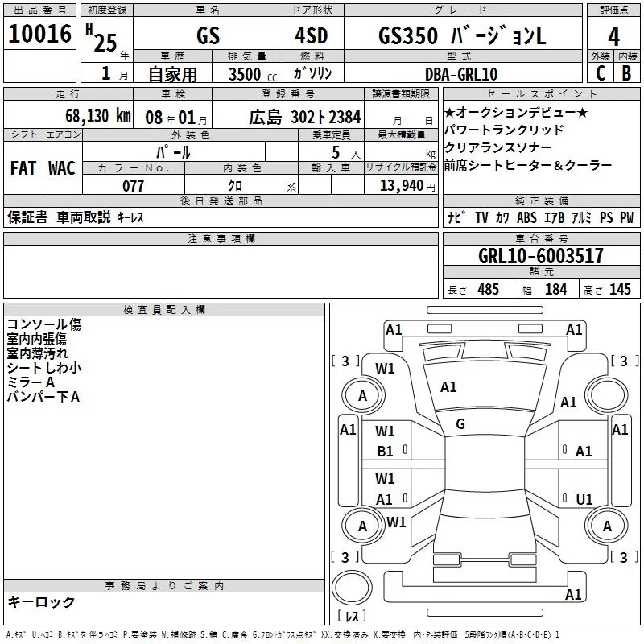This screenshot has width=644, height=644.
Task: Click the office notice キーロック
Action: [x=42, y=601]
